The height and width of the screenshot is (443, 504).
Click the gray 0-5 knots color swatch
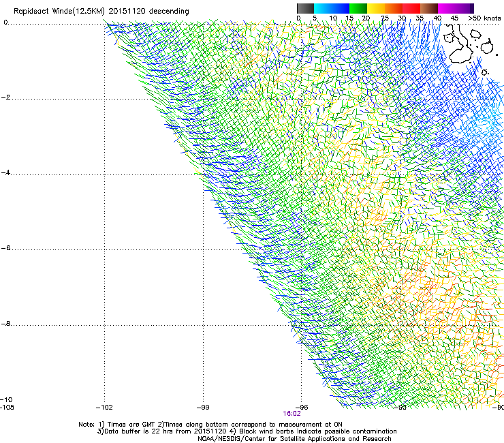pyautogui.click(x=305, y=8)
